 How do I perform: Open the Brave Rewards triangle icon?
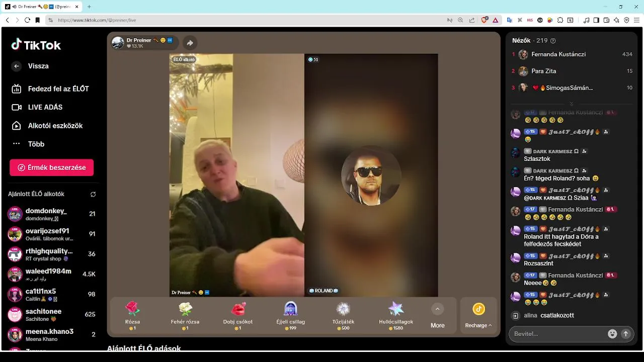tap(495, 20)
